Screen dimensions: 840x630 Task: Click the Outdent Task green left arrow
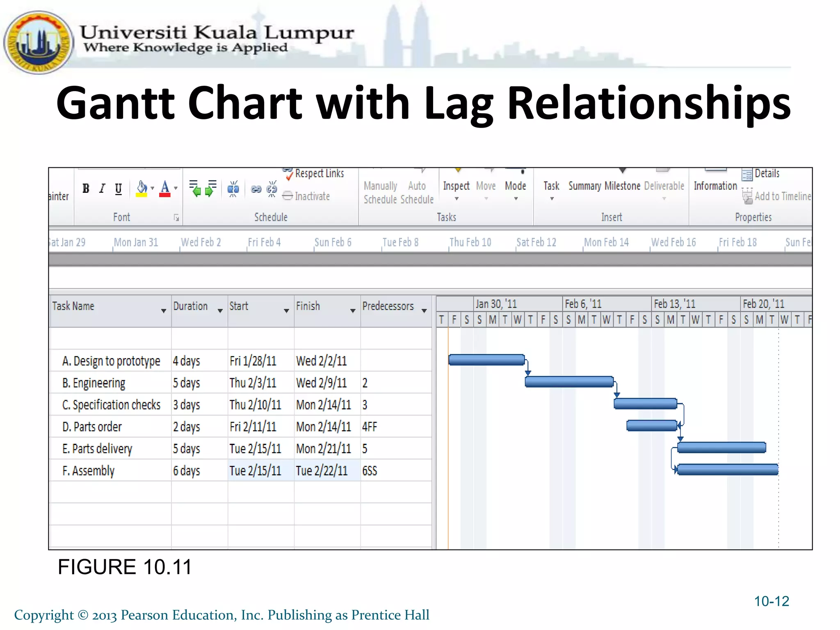(195, 189)
